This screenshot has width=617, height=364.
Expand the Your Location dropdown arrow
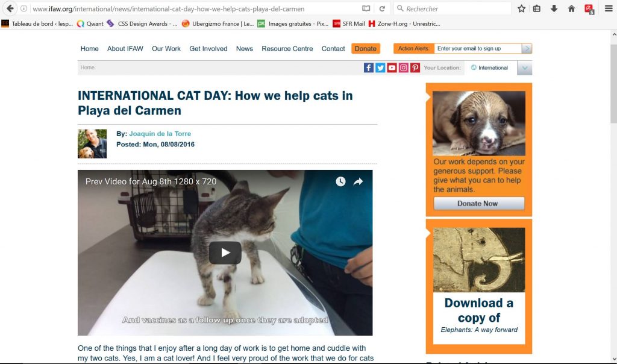(525, 68)
